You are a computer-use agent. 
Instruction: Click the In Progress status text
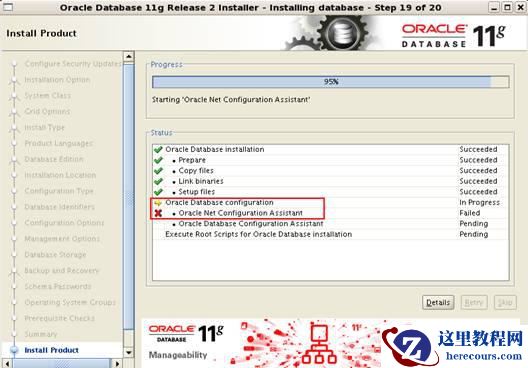click(x=479, y=203)
